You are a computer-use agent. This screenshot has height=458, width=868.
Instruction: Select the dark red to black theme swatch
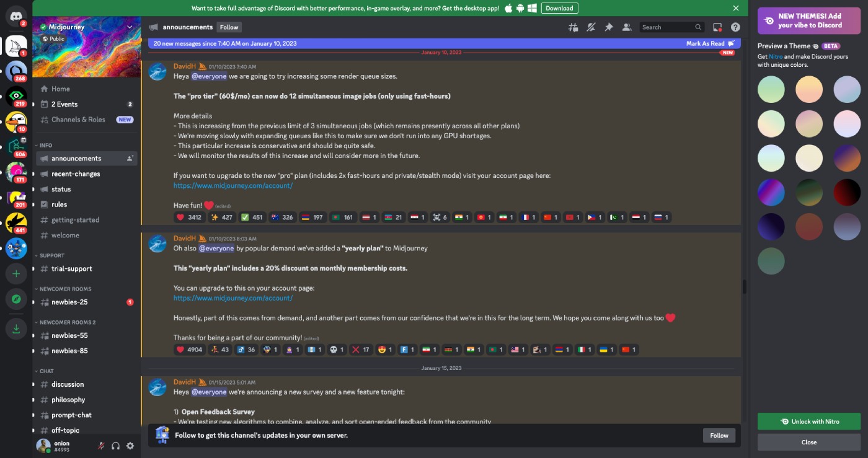(x=847, y=193)
